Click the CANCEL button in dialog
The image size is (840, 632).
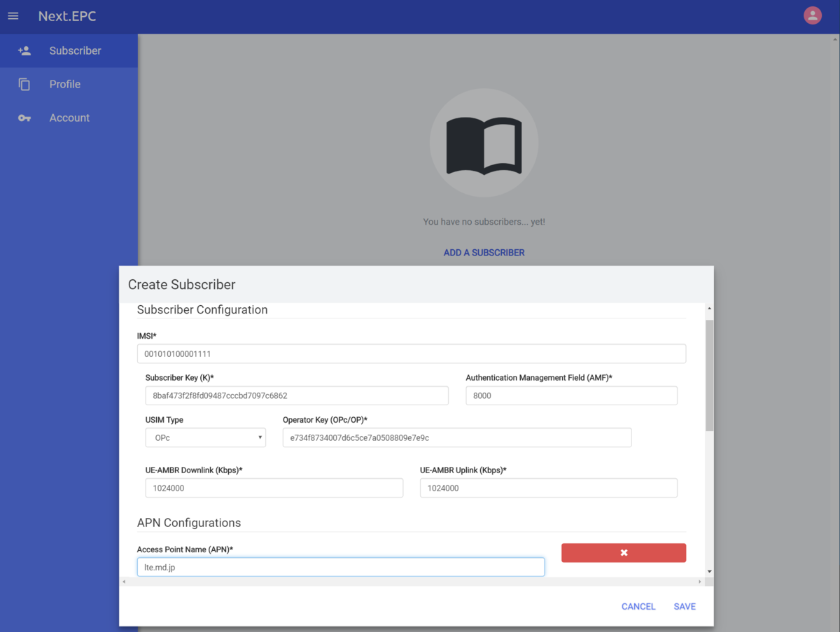(x=638, y=607)
